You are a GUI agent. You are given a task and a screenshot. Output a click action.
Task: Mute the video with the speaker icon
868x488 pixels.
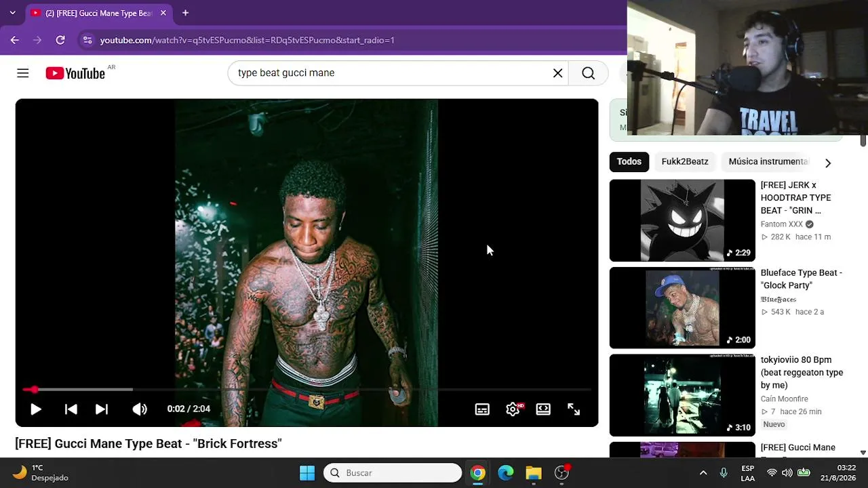click(x=139, y=409)
